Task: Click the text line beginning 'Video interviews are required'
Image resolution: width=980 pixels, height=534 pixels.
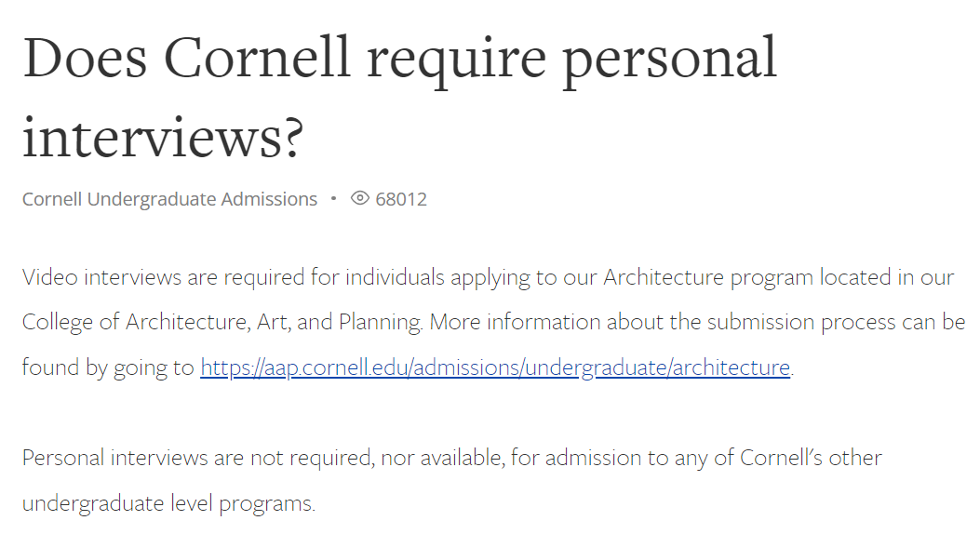Action: 488,277
